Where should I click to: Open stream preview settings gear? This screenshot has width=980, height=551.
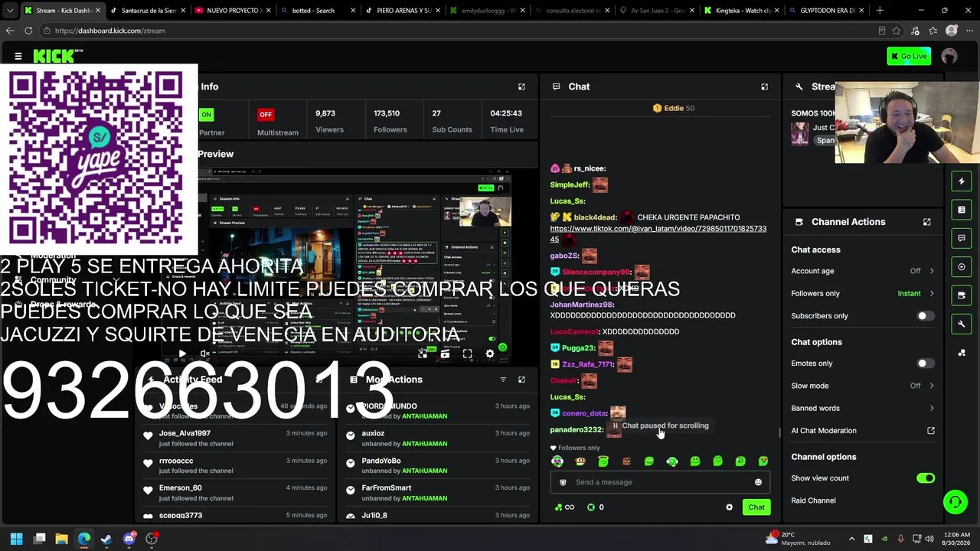coord(490,354)
